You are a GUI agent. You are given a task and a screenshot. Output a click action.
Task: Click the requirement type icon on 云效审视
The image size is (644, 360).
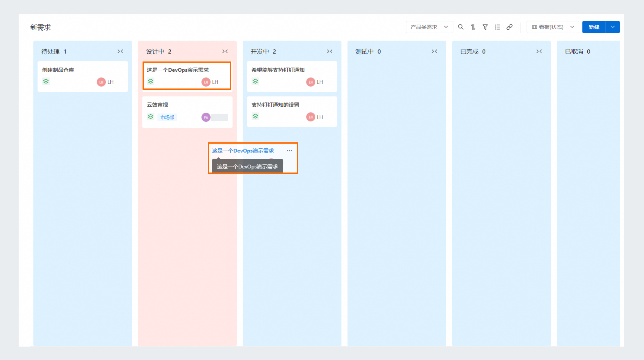click(x=150, y=116)
